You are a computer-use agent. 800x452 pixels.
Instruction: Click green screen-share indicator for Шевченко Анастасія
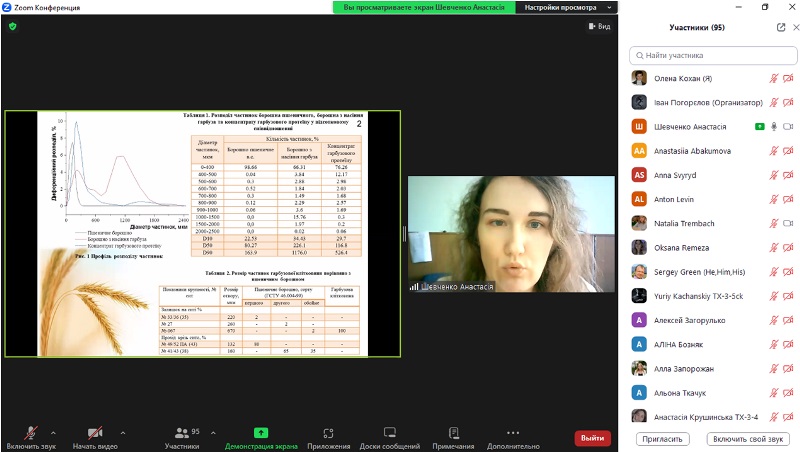(x=760, y=127)
